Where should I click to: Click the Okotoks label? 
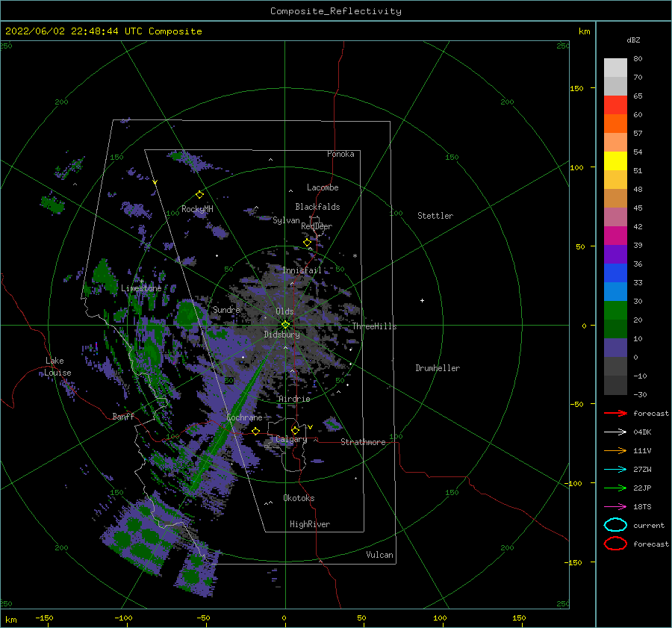point(299,498)
